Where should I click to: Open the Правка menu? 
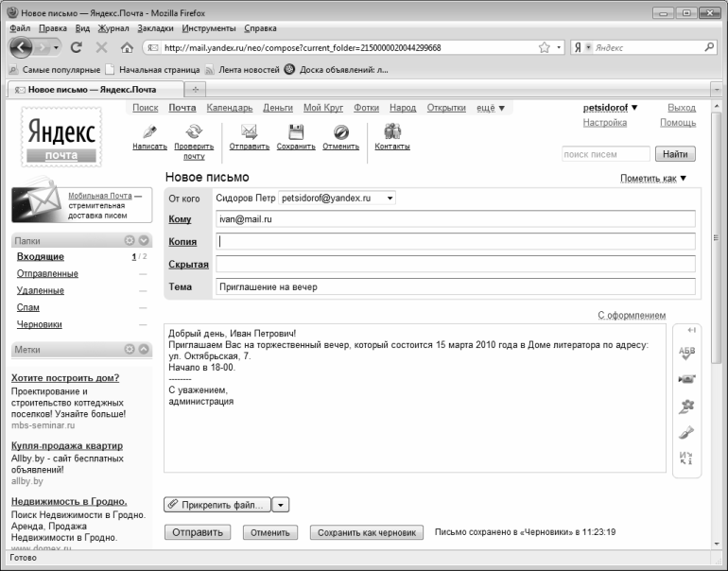[53, 28]
